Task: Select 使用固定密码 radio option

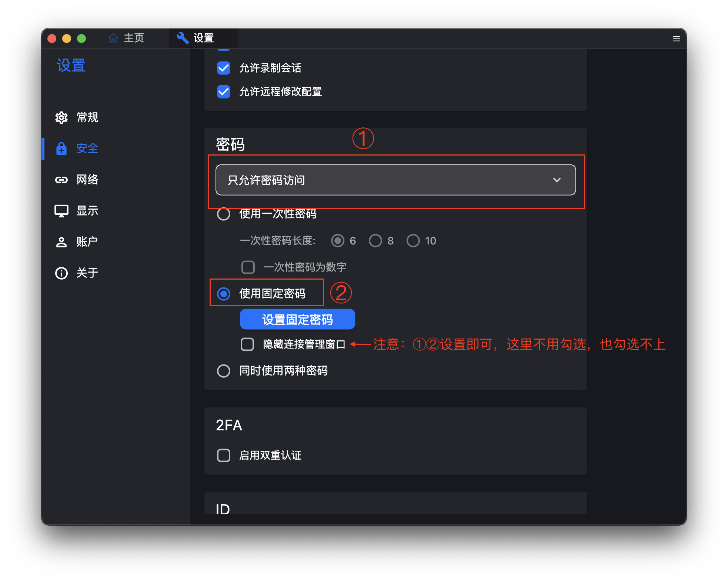Action: point(224,294)
